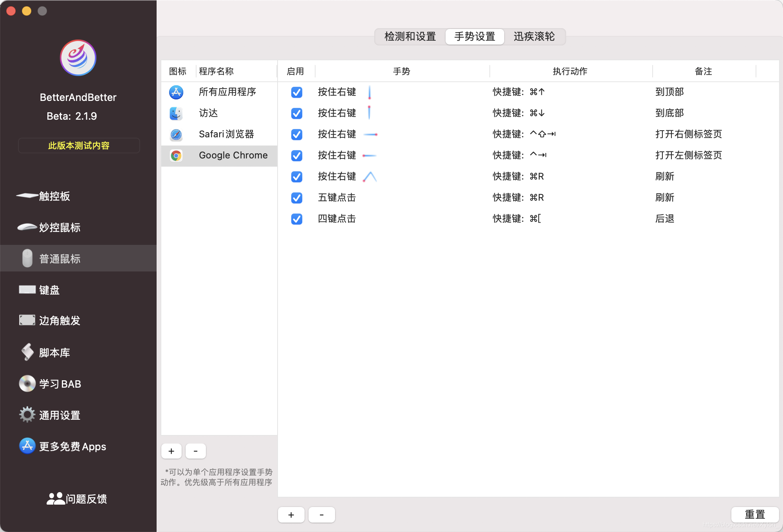The height and width of the screenshot is (532, 783).
Task: Toggle the 四键点击 后退 checkbox
Action: tap(297, 219)
